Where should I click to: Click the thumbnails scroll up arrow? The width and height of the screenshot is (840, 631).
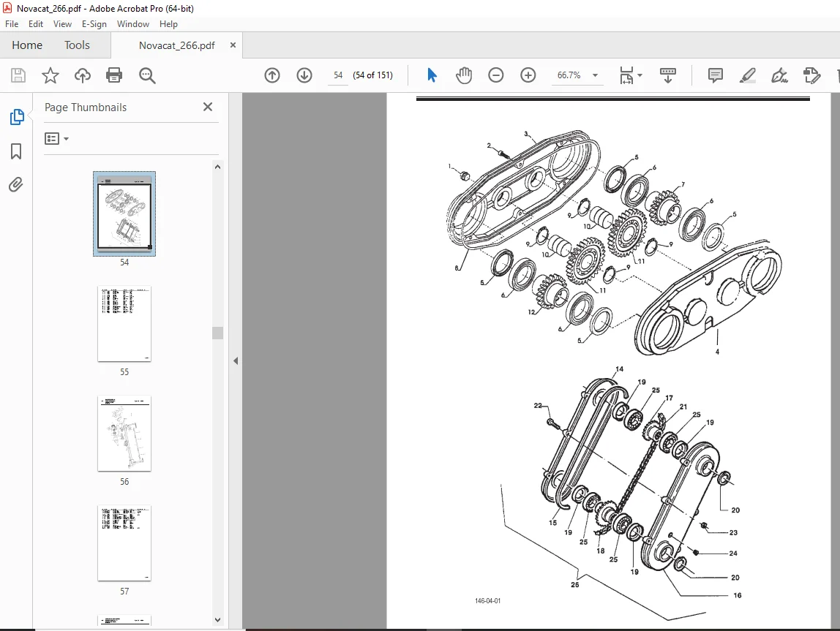tap(217, 167)
